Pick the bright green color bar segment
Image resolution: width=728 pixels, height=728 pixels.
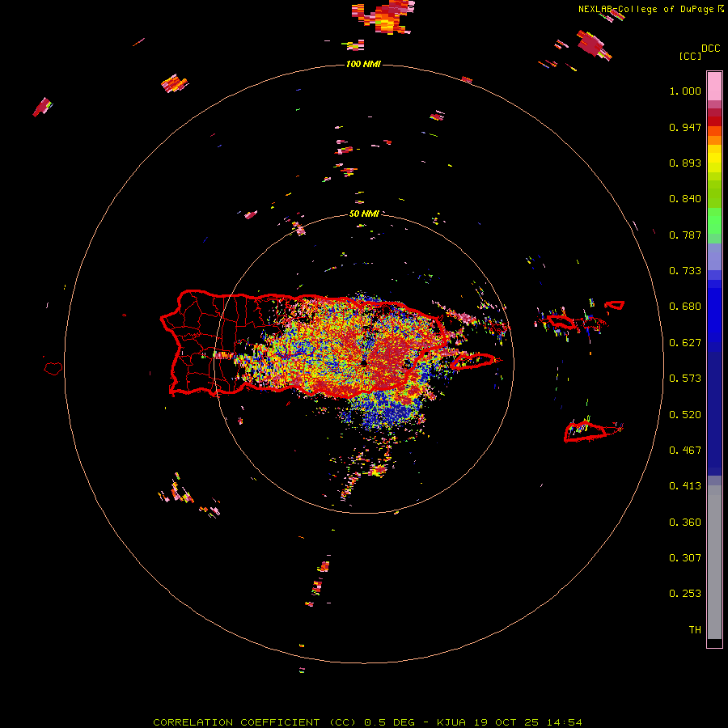tap(714, 221)
